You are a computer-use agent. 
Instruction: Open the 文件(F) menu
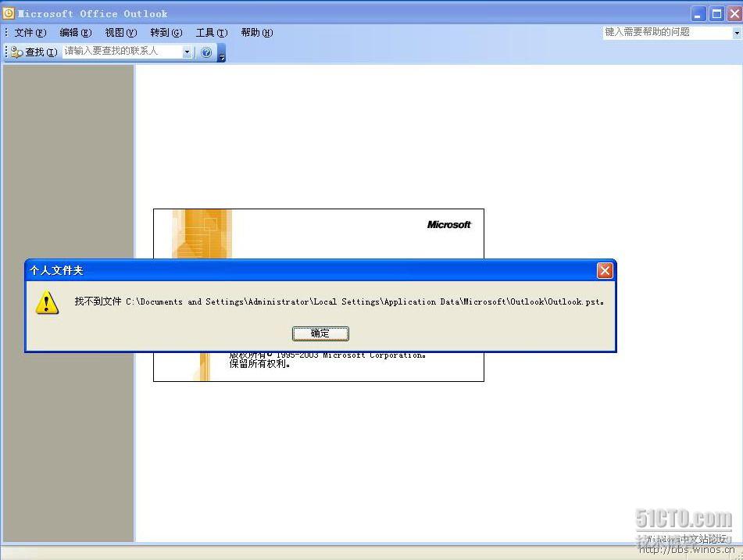[30, 33]
